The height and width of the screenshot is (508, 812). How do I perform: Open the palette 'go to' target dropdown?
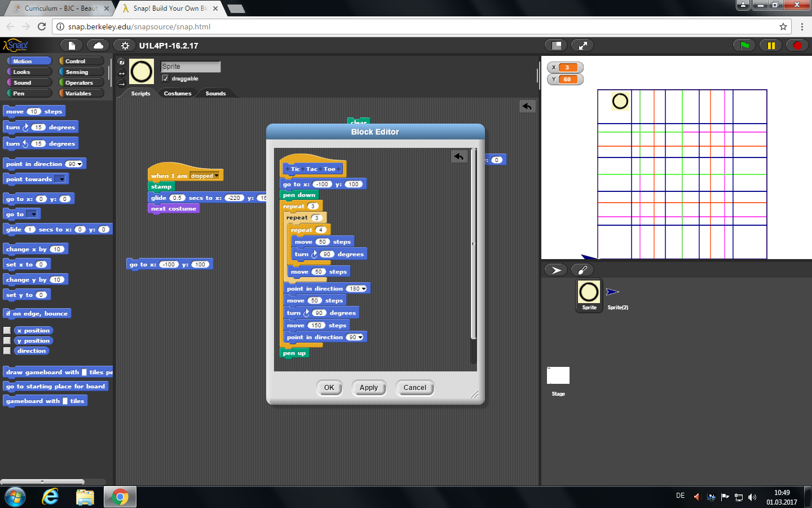pyautogui.click(x=33, y=214)
